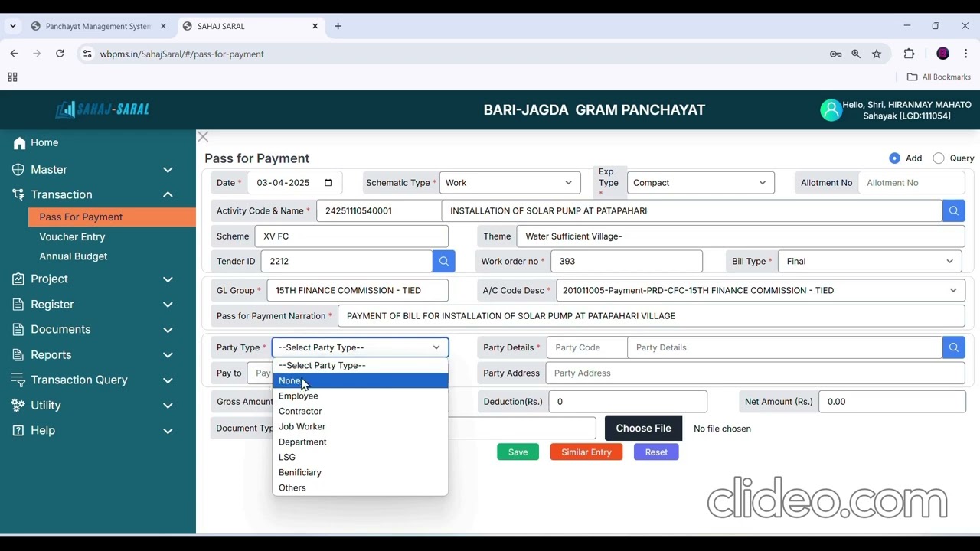Open a new browser tab

338,26
